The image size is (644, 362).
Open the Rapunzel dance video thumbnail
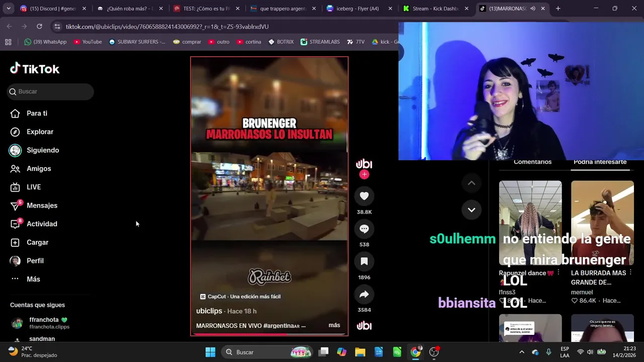click(530, 223)
